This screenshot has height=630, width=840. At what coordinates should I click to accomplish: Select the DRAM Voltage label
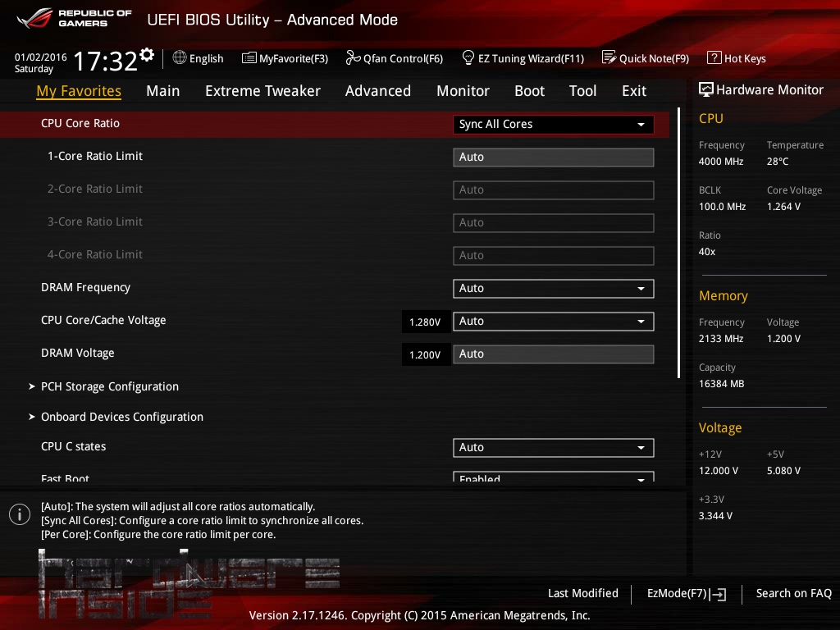point(78,353)
